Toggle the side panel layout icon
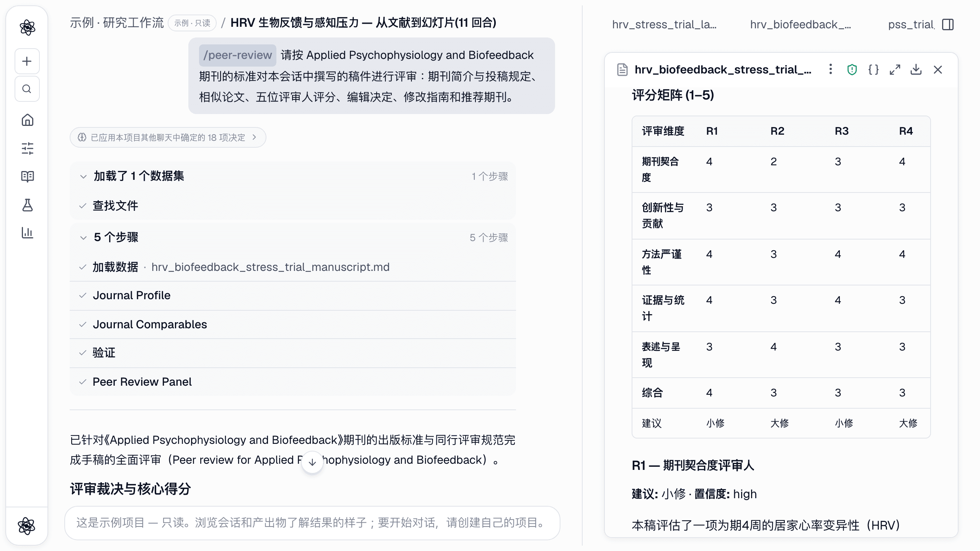The height and width of the screenshot is (551, 980). (x=948, y=24)
